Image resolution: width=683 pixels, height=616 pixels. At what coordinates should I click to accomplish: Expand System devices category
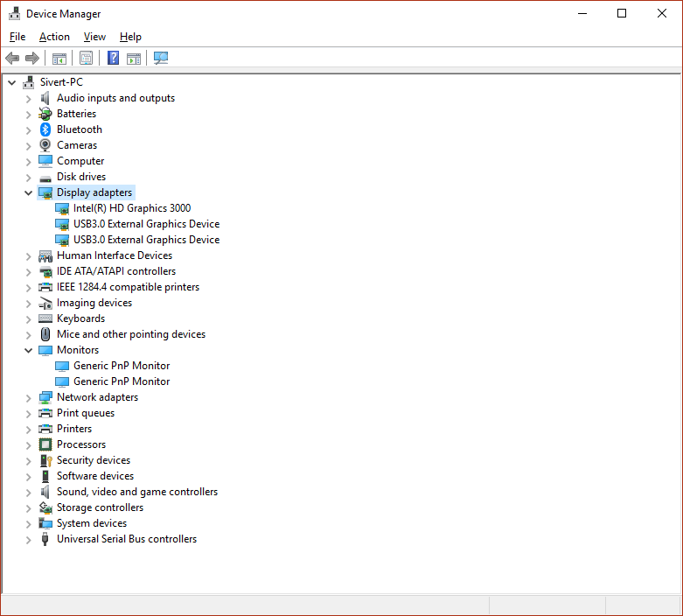click(28, 524)
